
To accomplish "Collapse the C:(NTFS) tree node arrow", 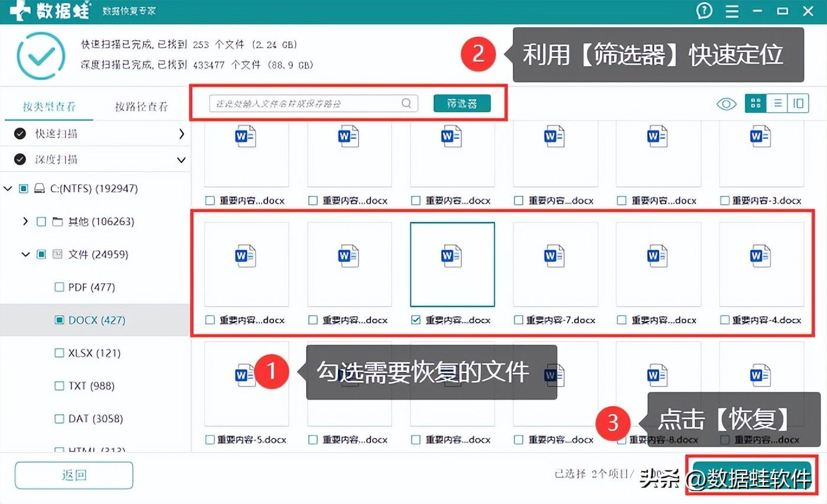I will coord(8,189).
